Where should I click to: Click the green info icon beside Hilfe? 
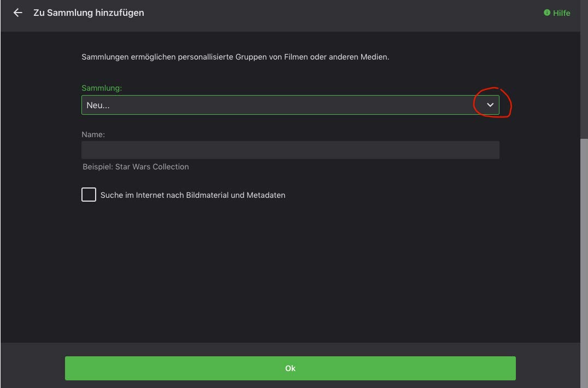547,13
